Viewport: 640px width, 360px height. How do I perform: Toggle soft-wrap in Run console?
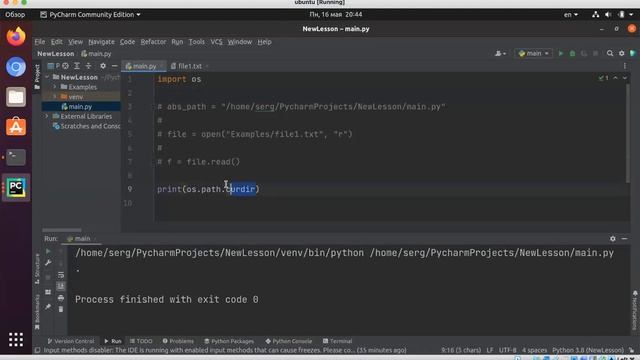coord(61,275)
